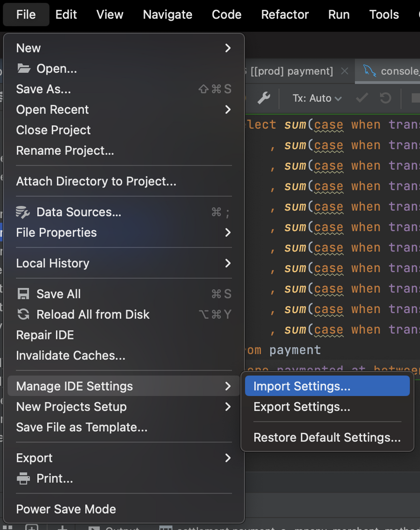Click the rollback arrow icon
420x530 pixels.
(x=385, y=98)
